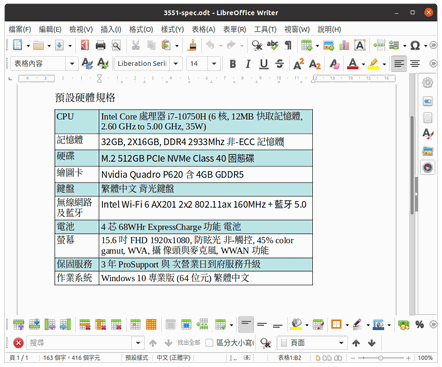This screenshot has width=442, height=367.
Task: Apply Subscript formatting
Action: click(315, 64)
